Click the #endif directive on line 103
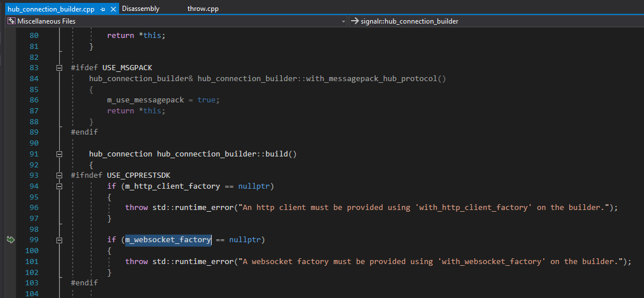The image size is (644, 298). tap(84, 282)
